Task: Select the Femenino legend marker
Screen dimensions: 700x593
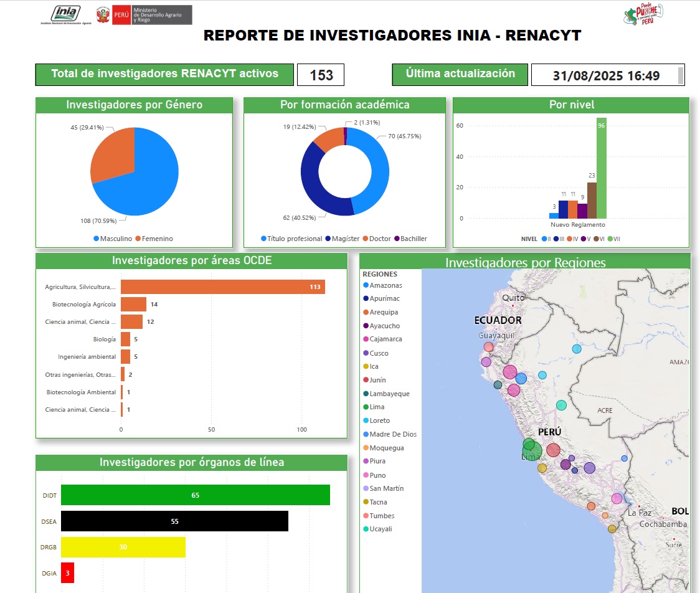Action: 138,239
